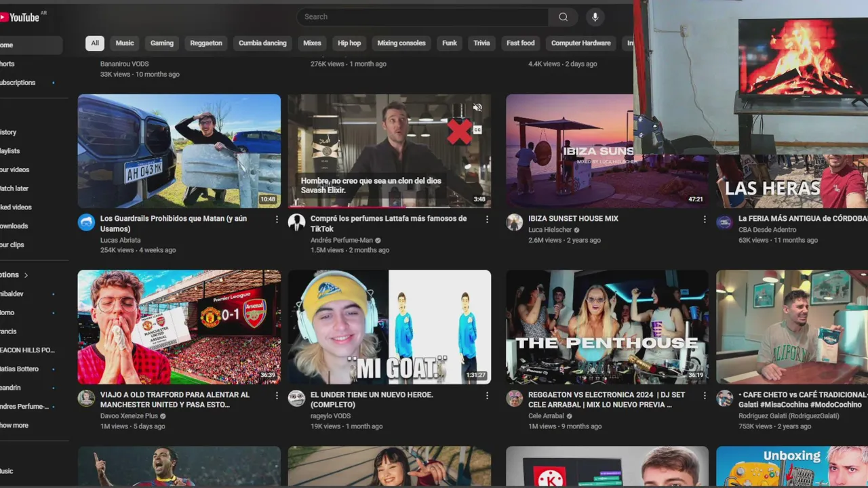Image resolution: width=868 pixels, height=488 pixels.
Task: Seek on perfume video preview progress bar
Action: tap(389, 206)
